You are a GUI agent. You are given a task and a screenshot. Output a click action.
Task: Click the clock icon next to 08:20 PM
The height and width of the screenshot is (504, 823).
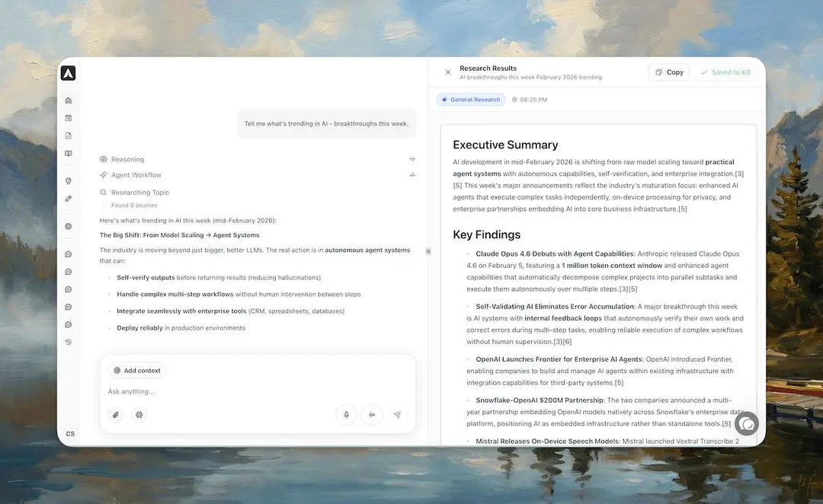pyautogui.click(x=514, y=100)
